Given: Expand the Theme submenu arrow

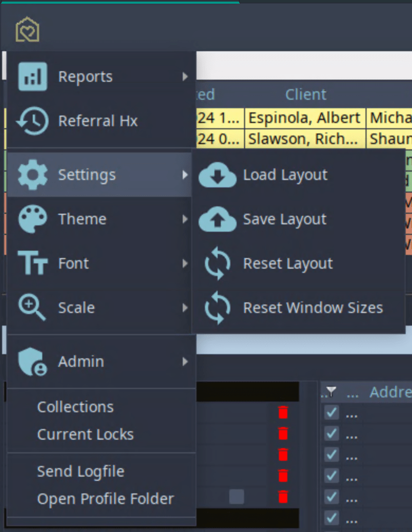Looking at the screenshot, I should click(x=185, y=219).
